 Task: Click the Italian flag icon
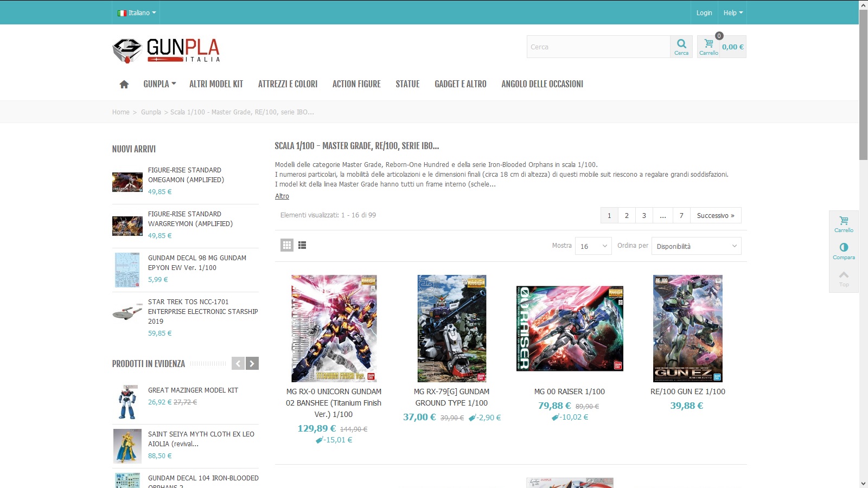[122, 13]
